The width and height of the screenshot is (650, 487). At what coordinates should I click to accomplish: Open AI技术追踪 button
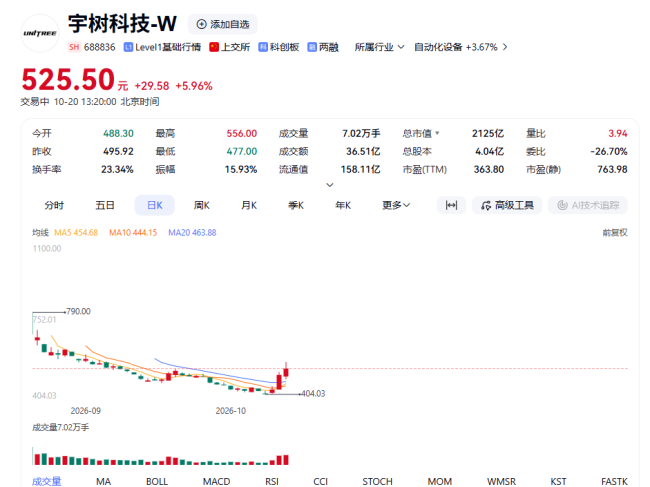click(x=588, y=206)
